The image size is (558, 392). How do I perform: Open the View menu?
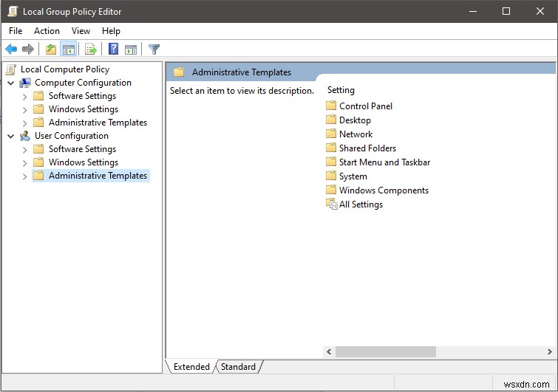pos(81,31)
